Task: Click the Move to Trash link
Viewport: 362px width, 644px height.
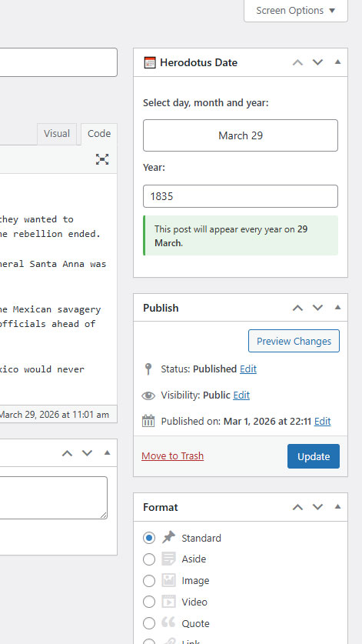Action: [172, 456]
